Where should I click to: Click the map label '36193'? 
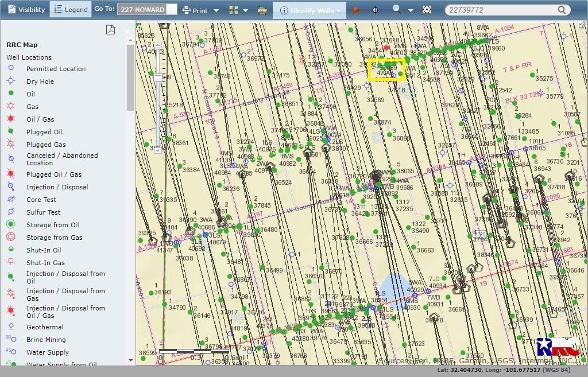point(163,292)
